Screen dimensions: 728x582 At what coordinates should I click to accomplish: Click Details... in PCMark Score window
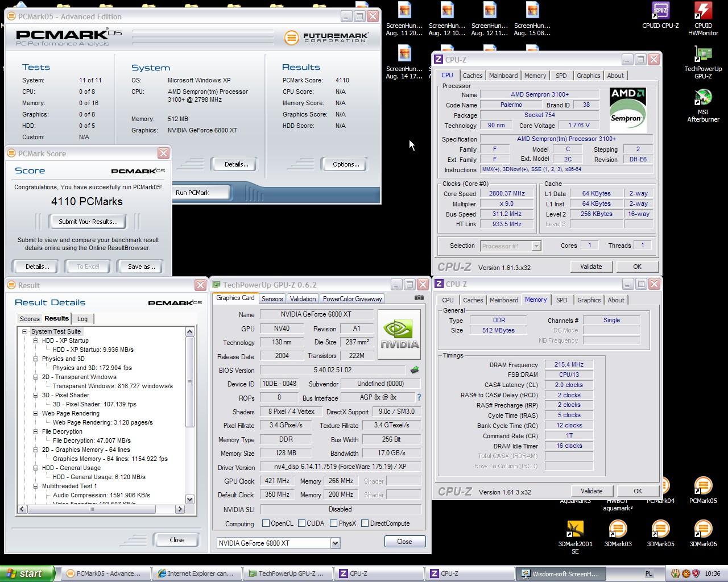37,267
